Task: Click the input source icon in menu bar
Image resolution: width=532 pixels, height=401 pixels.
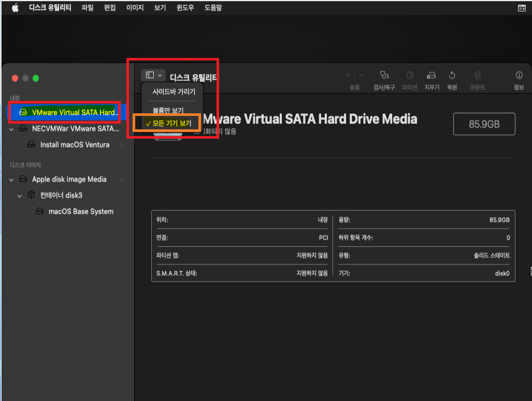Action: [522, 8]
